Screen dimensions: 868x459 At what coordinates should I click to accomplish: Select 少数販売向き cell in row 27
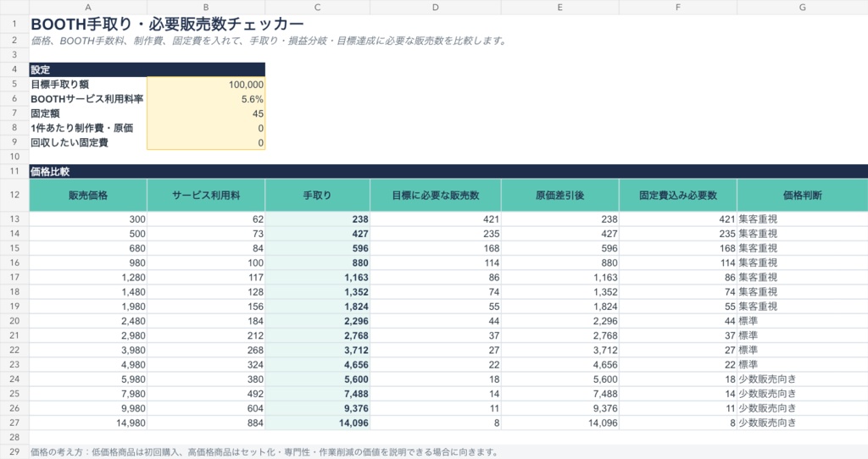click(802, 423)
